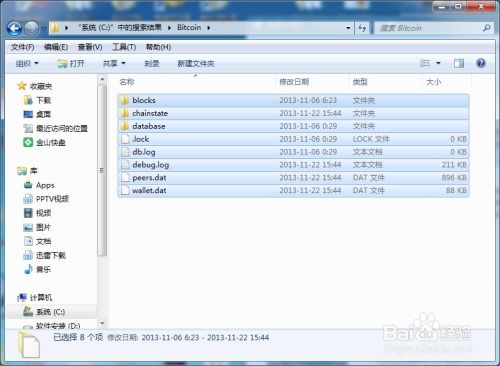This screenshot has height=366, width=500.
Task: Open the 图片 library in sidebar
Action: click(x=37, y=227)
